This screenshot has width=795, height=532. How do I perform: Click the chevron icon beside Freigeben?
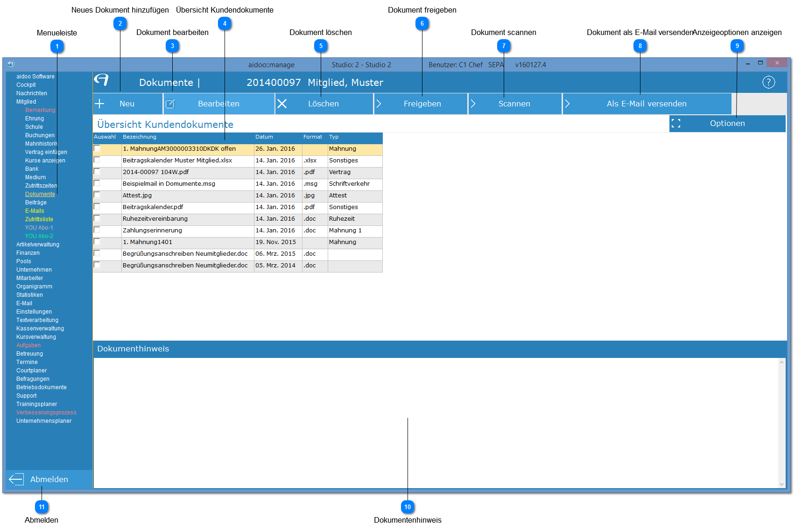click(379, 104)
